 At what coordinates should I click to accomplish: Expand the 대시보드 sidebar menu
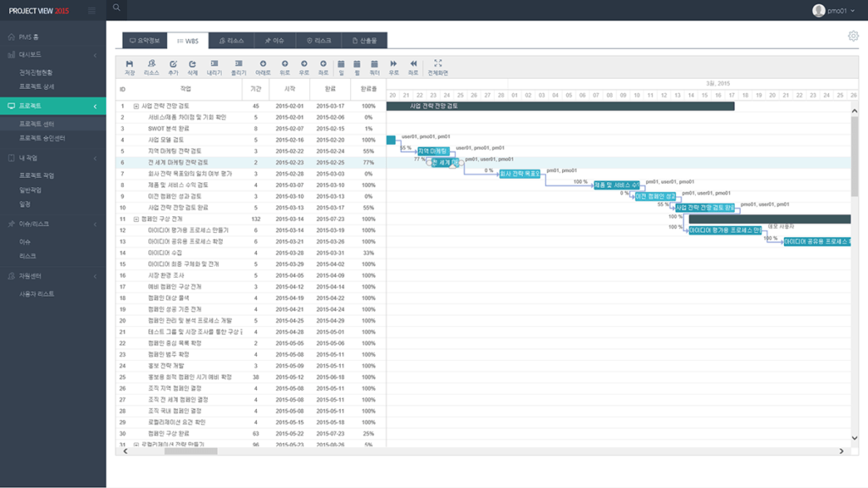pyautogui.click(x=53, y=54)
